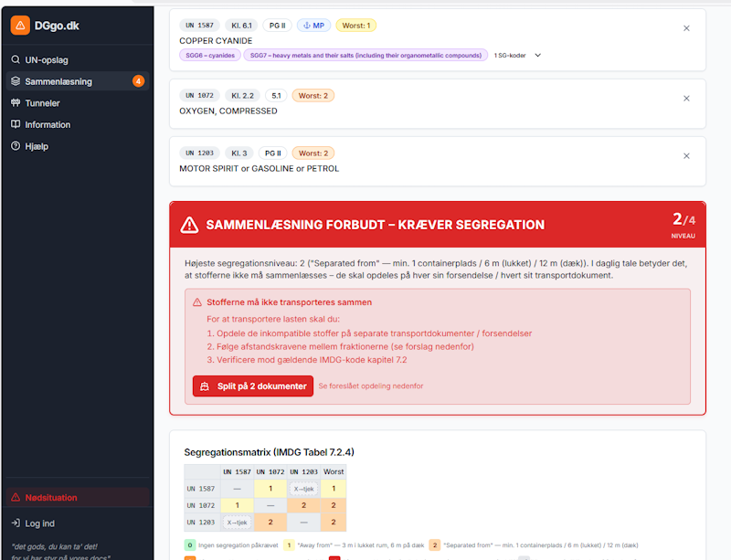Click the SGG6 – cyanides tag
Viewport: 731px width, 560px height.
point(209,56)
